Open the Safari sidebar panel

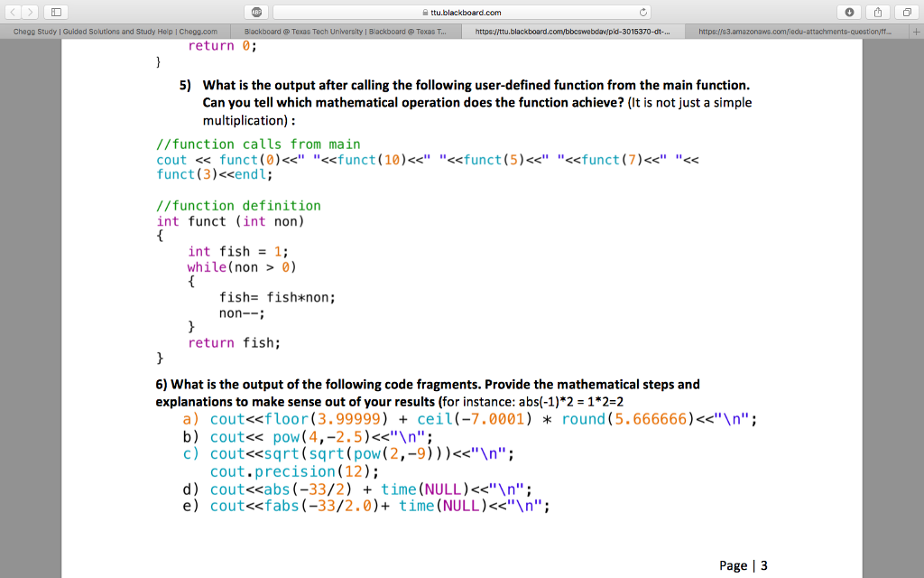(x=56, y=13)
